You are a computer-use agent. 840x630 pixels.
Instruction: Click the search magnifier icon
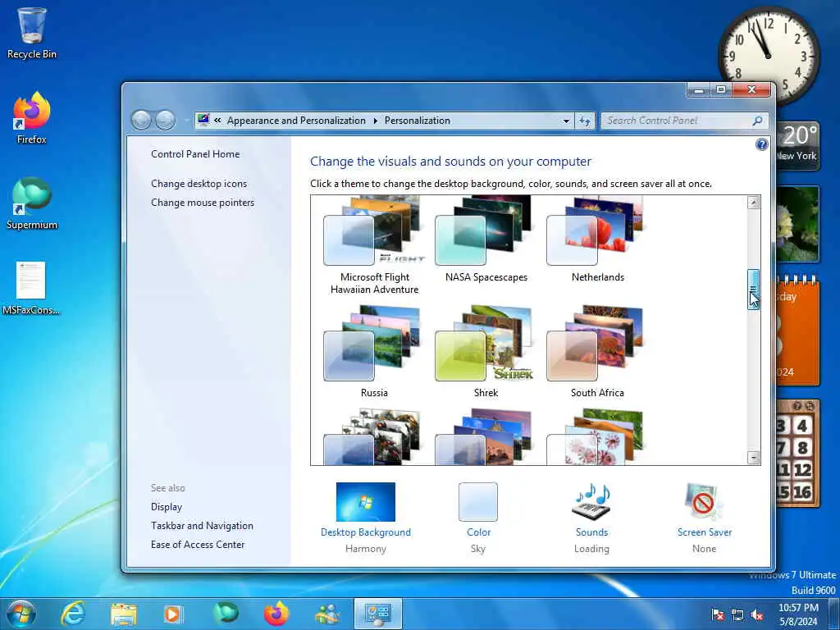pos(757,121)
